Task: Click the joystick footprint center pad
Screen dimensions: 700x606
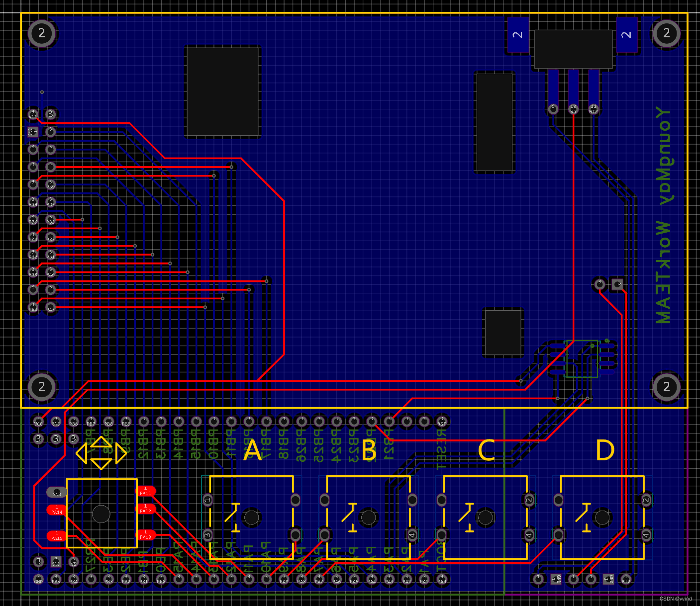Action: point(102,514)
